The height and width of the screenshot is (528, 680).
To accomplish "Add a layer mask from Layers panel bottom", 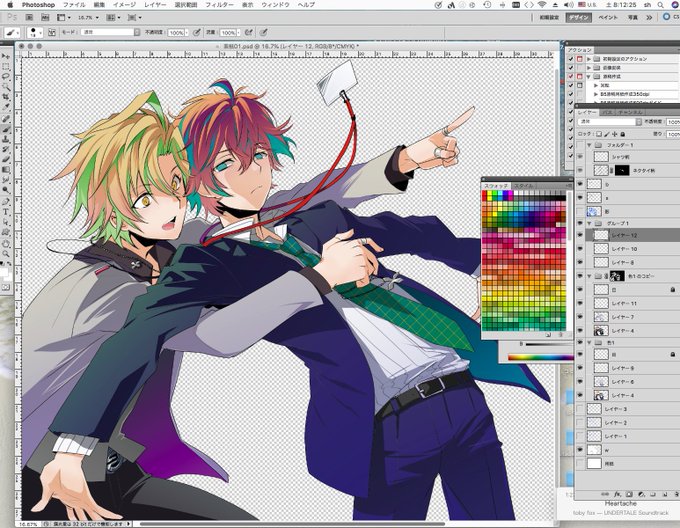I will point(630,494).
